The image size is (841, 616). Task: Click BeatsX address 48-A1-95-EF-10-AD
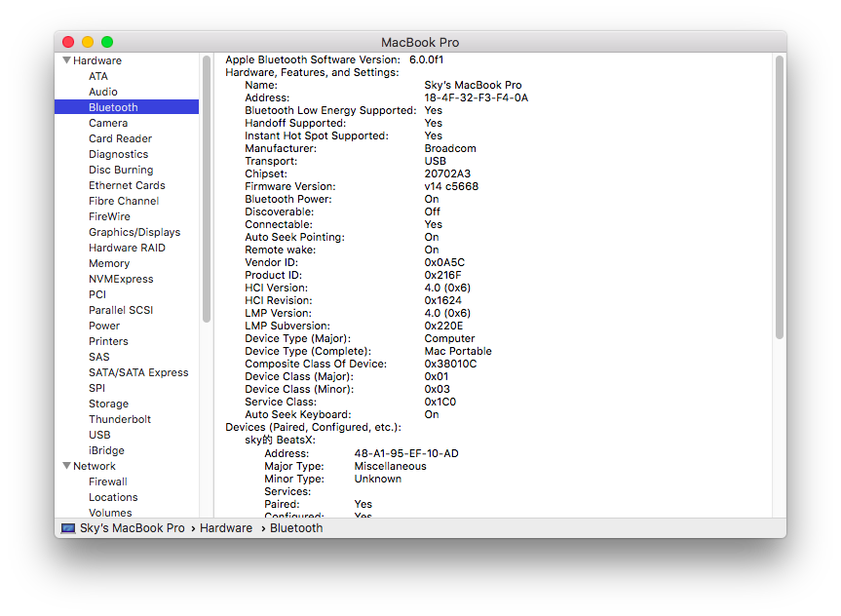406,453
